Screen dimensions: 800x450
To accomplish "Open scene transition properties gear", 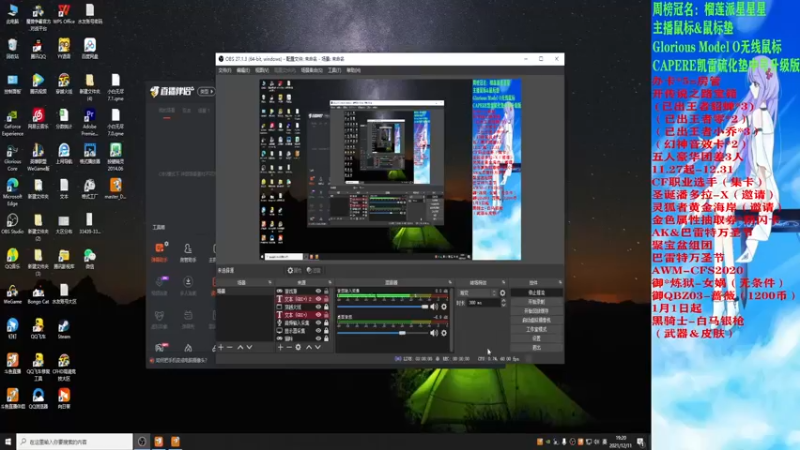I will 503,293.
